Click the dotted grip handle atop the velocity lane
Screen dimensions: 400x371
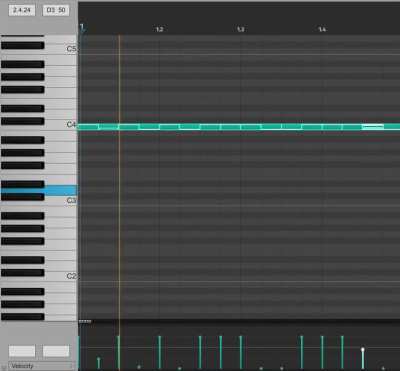coord(85,322)
